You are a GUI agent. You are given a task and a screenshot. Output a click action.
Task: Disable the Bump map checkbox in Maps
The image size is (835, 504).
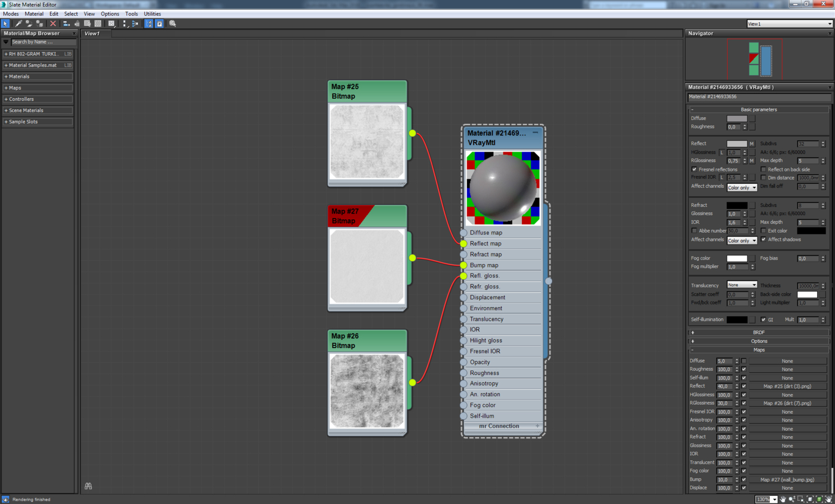tap(744, 480)
